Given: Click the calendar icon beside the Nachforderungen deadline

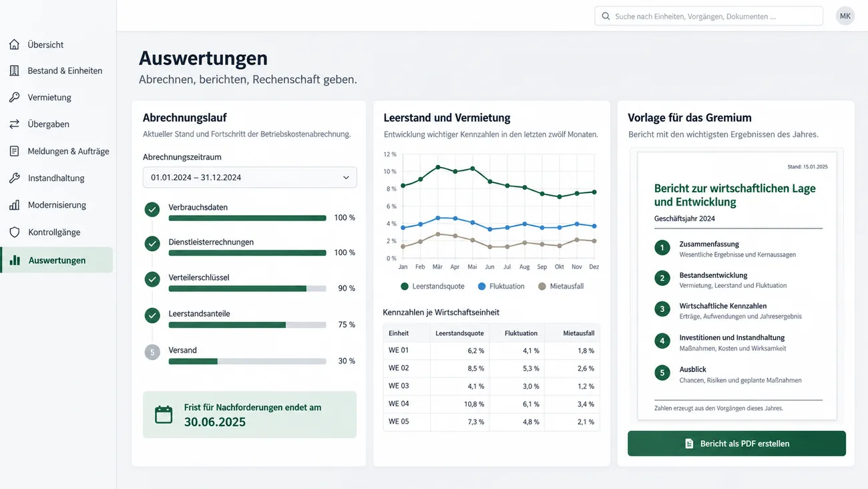Looking at the screenshot, I should (x=164, y=414).
